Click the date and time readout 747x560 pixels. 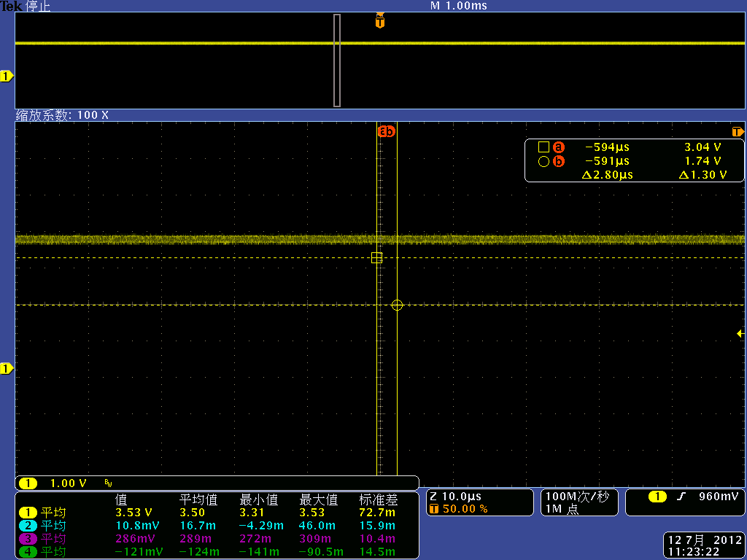click(x=705, y=545)
